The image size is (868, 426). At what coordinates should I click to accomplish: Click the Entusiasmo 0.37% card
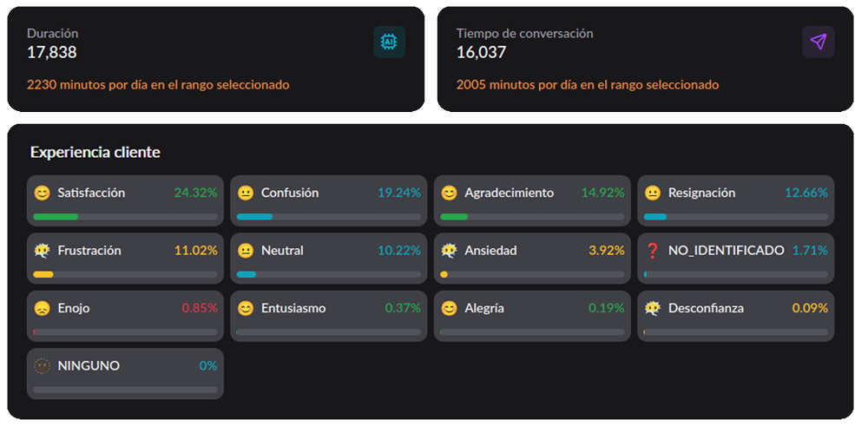[329, 315]
